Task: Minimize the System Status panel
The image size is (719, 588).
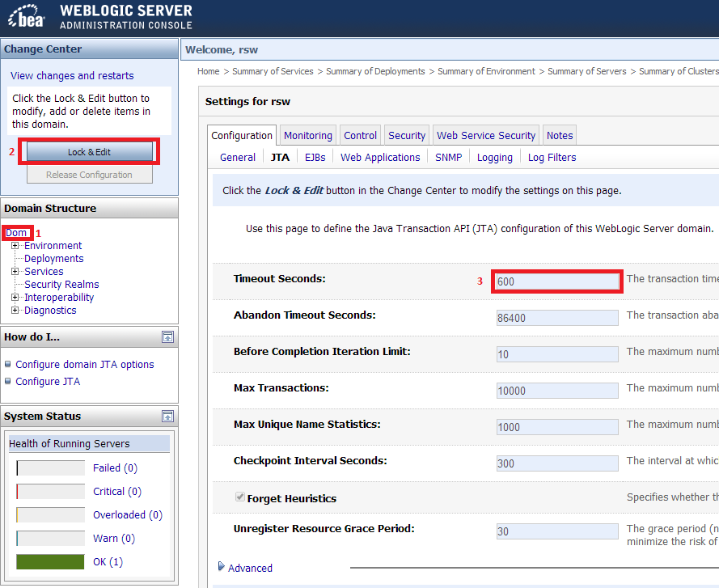Action: 167,417
